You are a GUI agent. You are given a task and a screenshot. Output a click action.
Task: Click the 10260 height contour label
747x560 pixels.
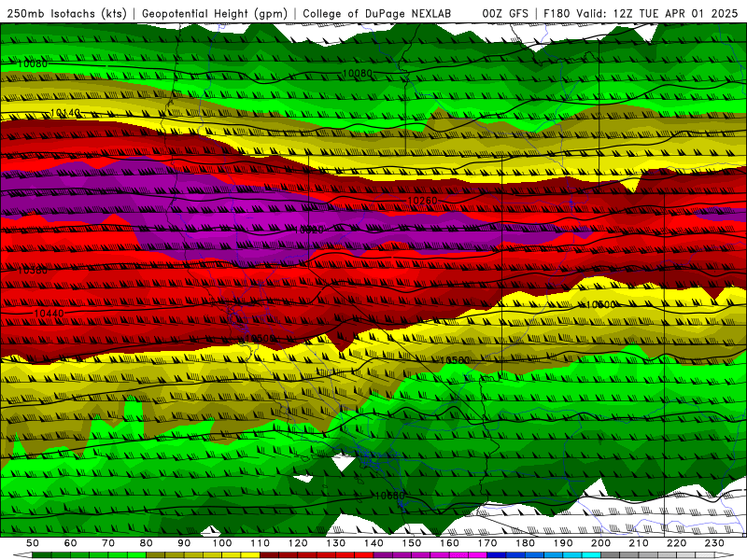click(x=423, y=201)
